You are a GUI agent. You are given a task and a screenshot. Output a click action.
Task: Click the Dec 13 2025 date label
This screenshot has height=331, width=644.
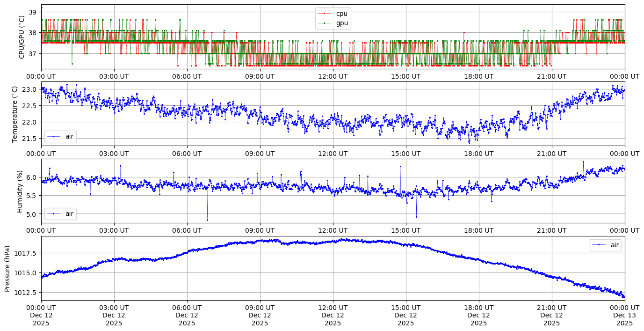pyautogui.click(x=624, y=315)
